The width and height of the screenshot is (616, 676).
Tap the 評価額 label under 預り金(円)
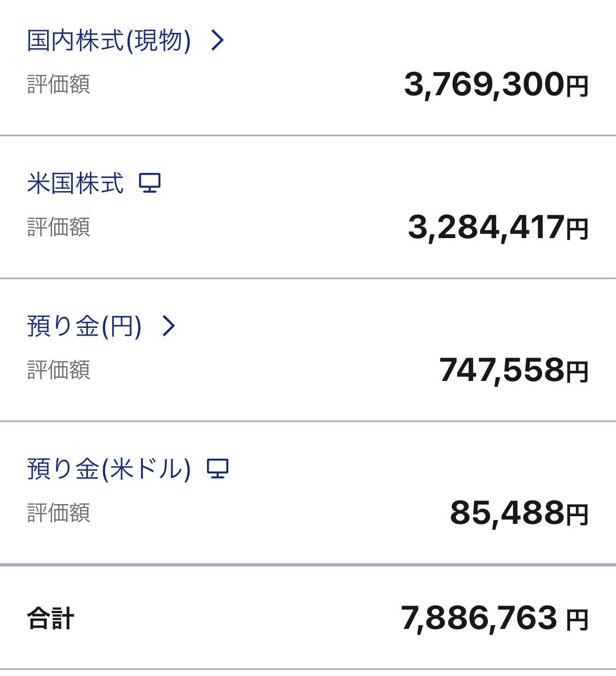click(59, 370)
